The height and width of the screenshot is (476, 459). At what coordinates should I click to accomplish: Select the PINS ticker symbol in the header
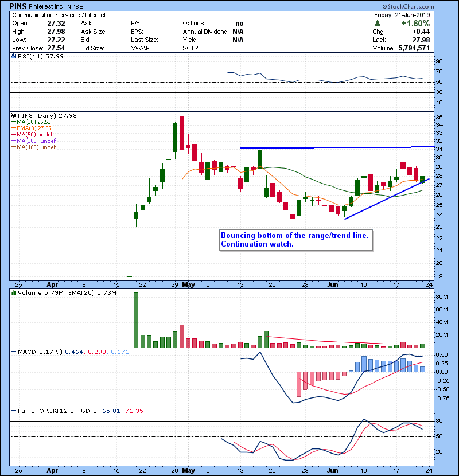tap(18, 6)
